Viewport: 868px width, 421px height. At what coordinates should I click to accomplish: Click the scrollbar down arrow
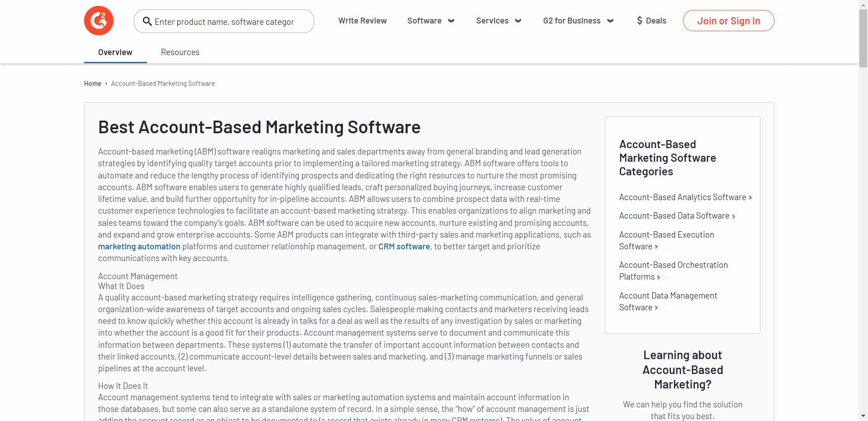[x=862, y=416]
